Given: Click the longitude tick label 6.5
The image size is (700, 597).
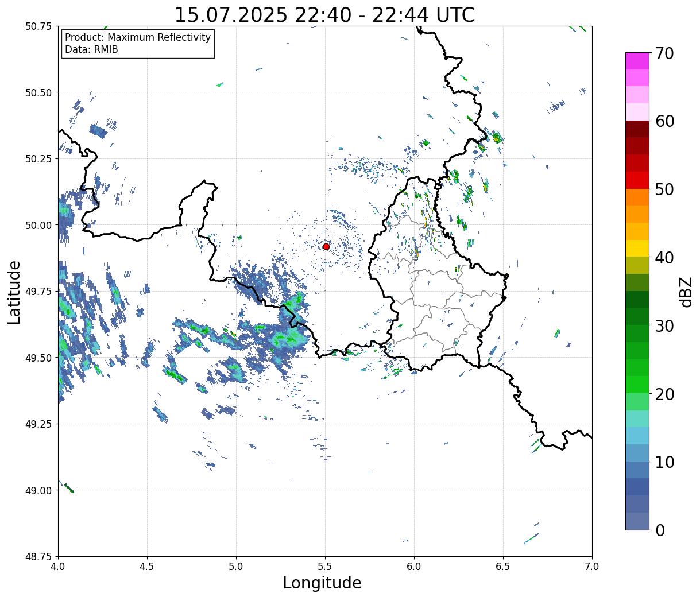Looking at the screenshot, I should [x=503, y=567].
